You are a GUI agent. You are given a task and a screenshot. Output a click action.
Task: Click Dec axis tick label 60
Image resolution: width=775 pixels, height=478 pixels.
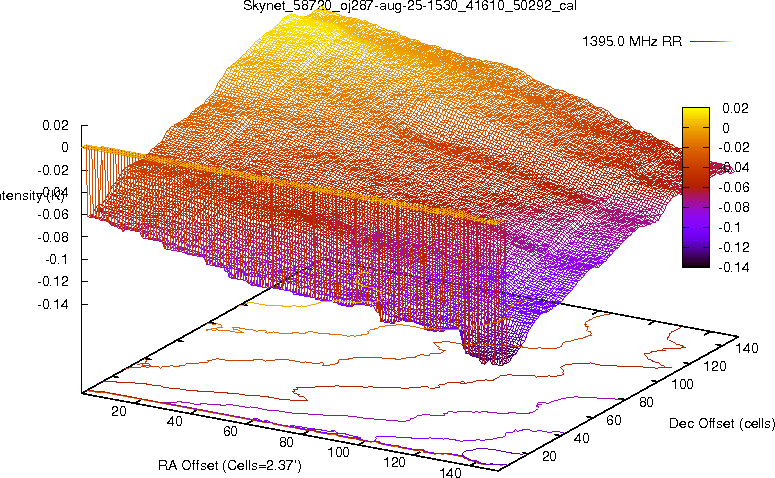(614, 421)
